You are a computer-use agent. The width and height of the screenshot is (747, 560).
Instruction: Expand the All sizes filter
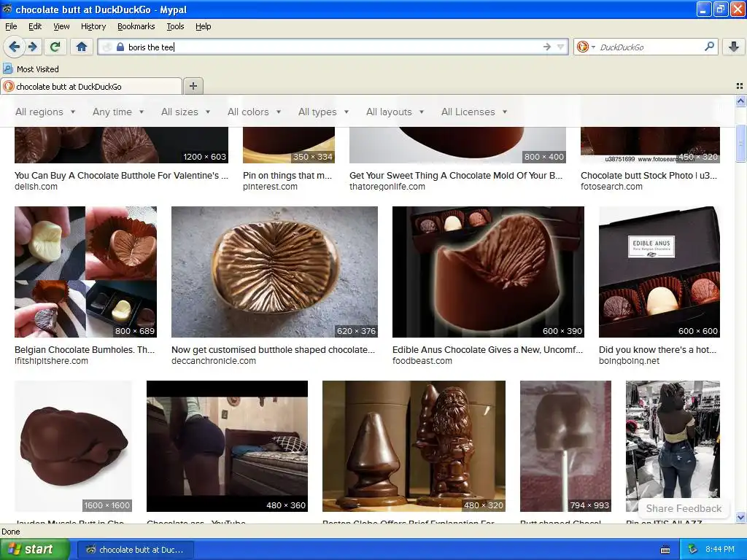(185, 112)
